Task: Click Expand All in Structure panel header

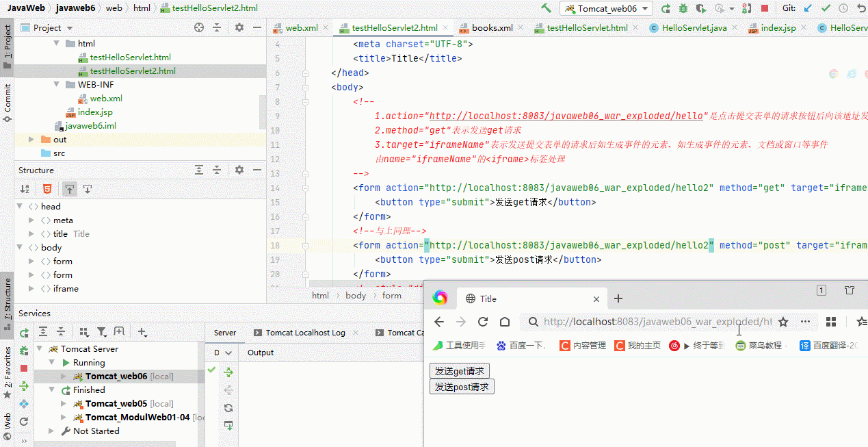Action: [199, 170]
